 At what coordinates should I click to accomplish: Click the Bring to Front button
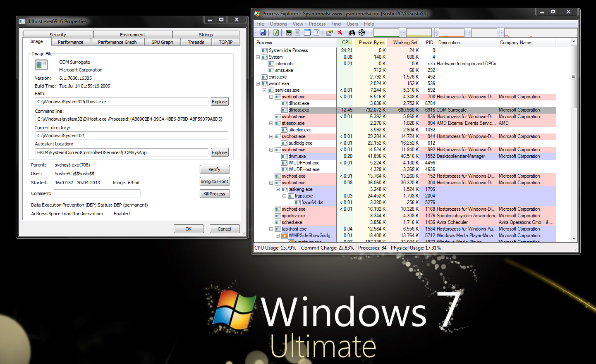pyautogui.click(x=215, y=181)
